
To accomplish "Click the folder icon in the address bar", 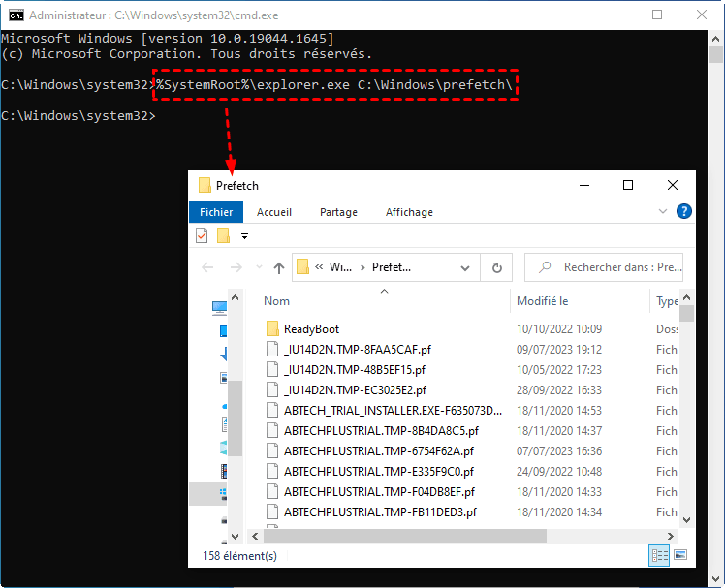I will pos(302,266).
